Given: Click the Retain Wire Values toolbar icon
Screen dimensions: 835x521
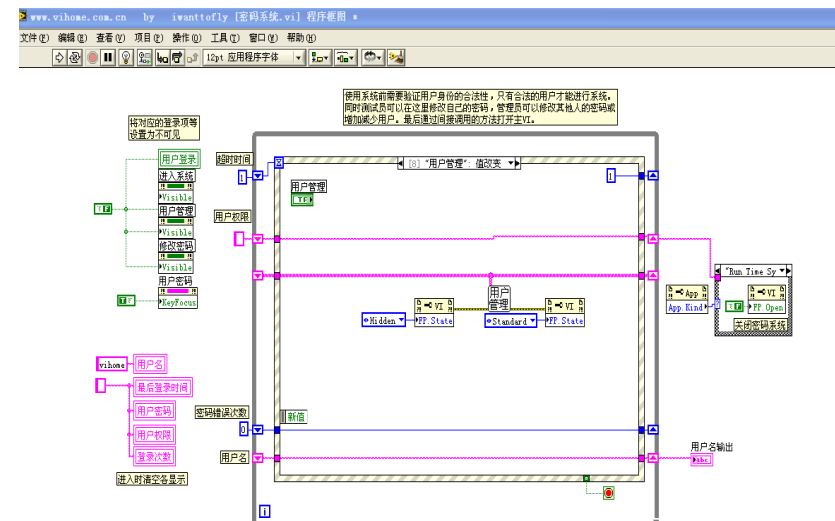Looking at the screenshot, I should pyautogui.click(x=143, y=58).
